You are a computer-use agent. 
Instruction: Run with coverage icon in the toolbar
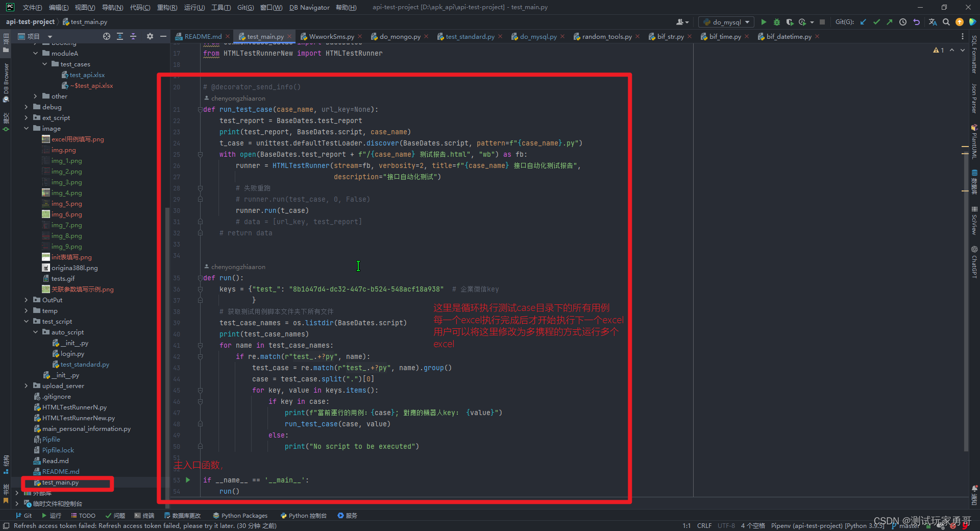click(x=790, y=22)
